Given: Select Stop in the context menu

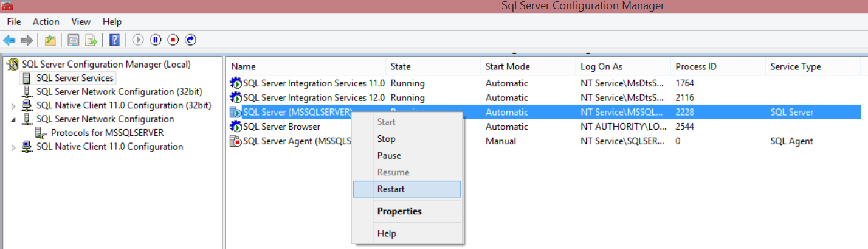Looking at the screenshot, I should click(386, 139).
